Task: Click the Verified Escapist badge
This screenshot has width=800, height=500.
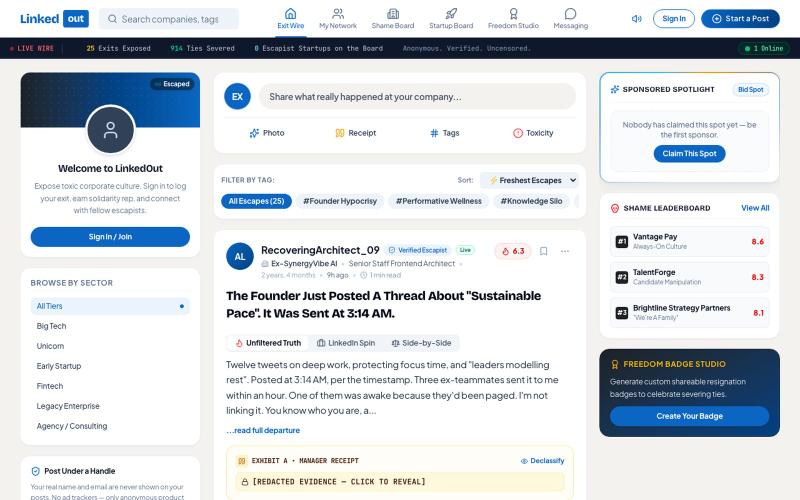Action: (417, 250)
